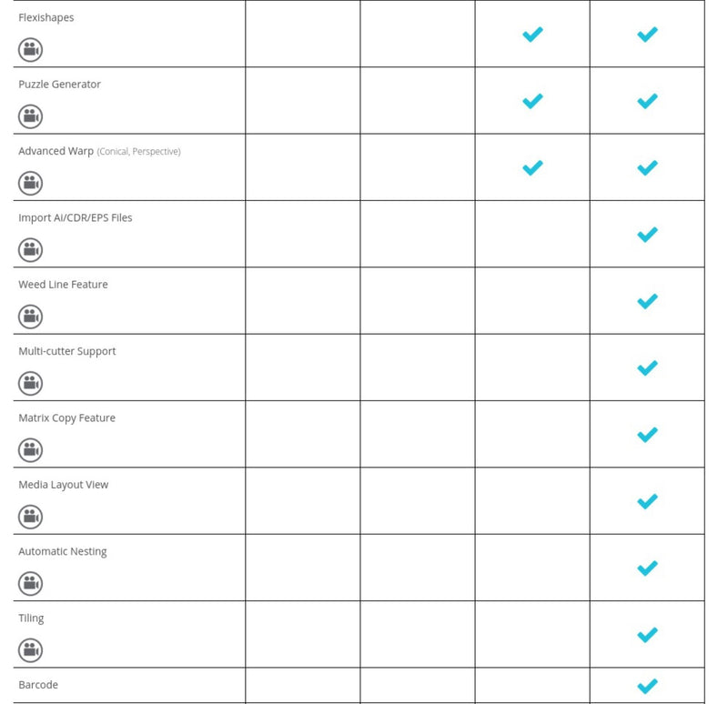The width and height of the screenshot is (728, 704).
Task: Click the checkmark in the Barcode row
Action: 647,686
